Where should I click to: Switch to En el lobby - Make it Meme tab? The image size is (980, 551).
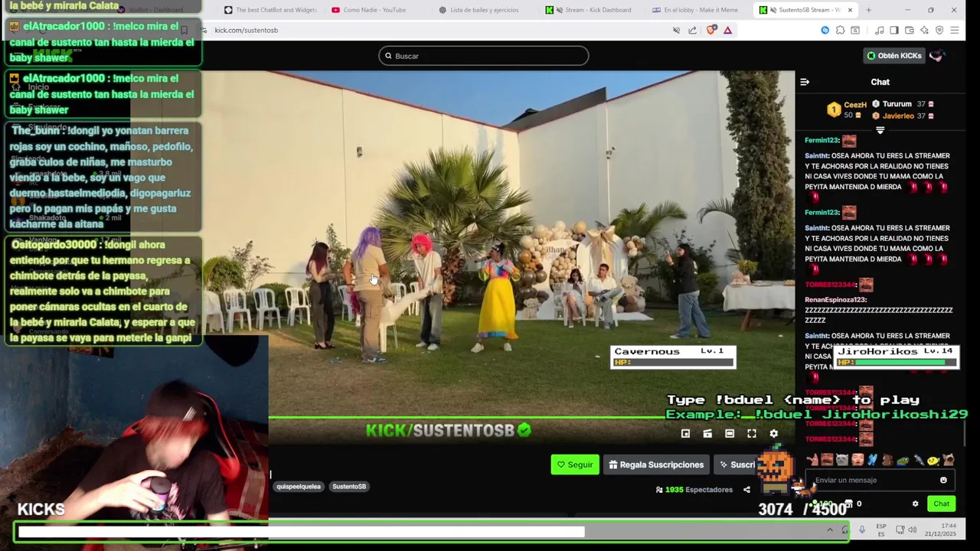697,10
